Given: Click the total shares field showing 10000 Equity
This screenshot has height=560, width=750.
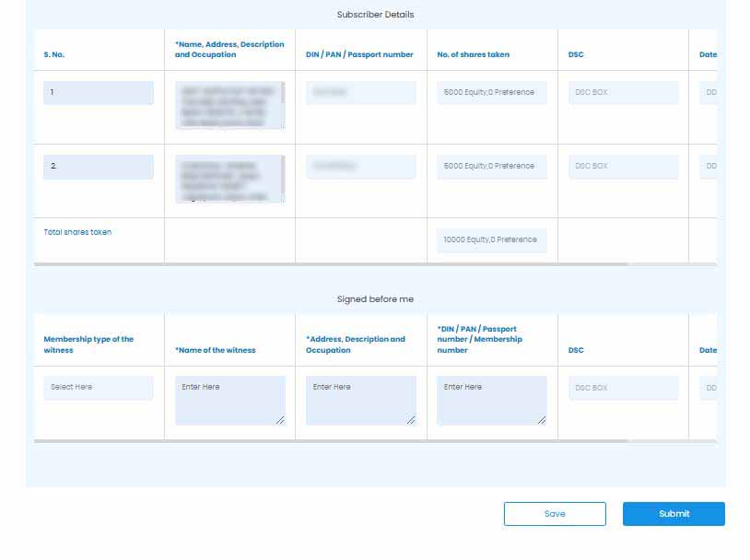Looking at the screenshot, I should 491,240.
